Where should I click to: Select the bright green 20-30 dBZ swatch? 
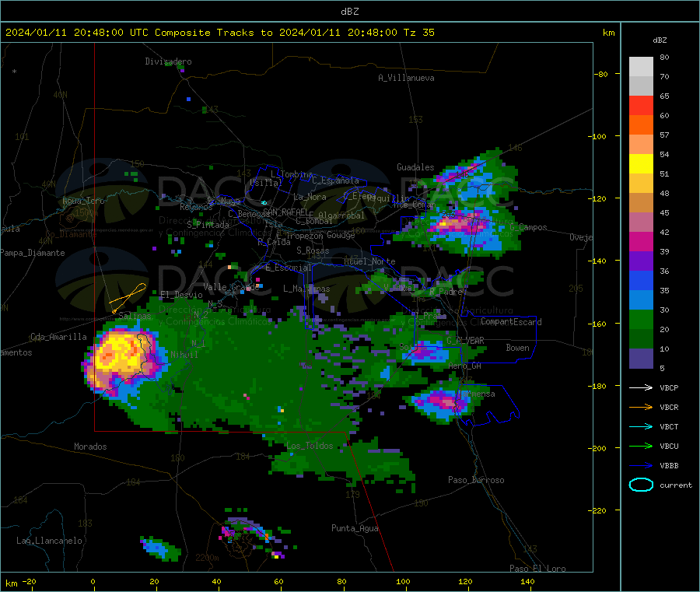(x=641, y=319)
